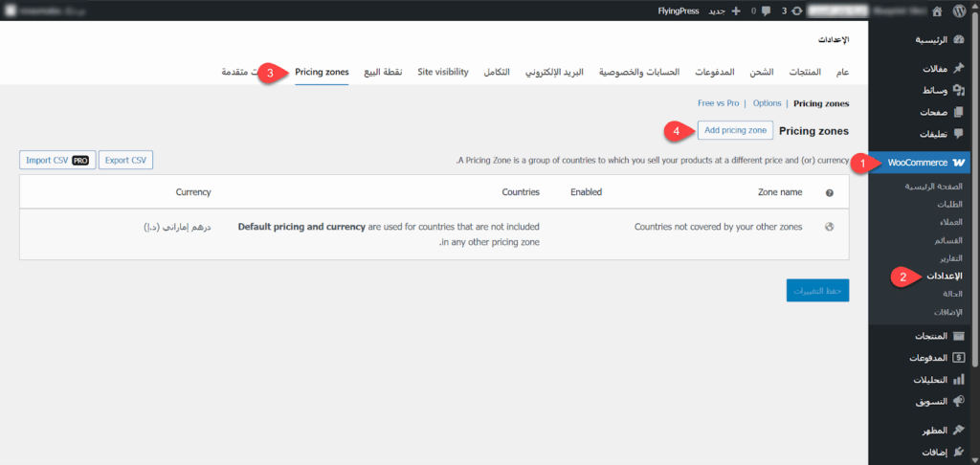
Task: Switch to the Site visibility tab
Action: click(x=443, y=73)
